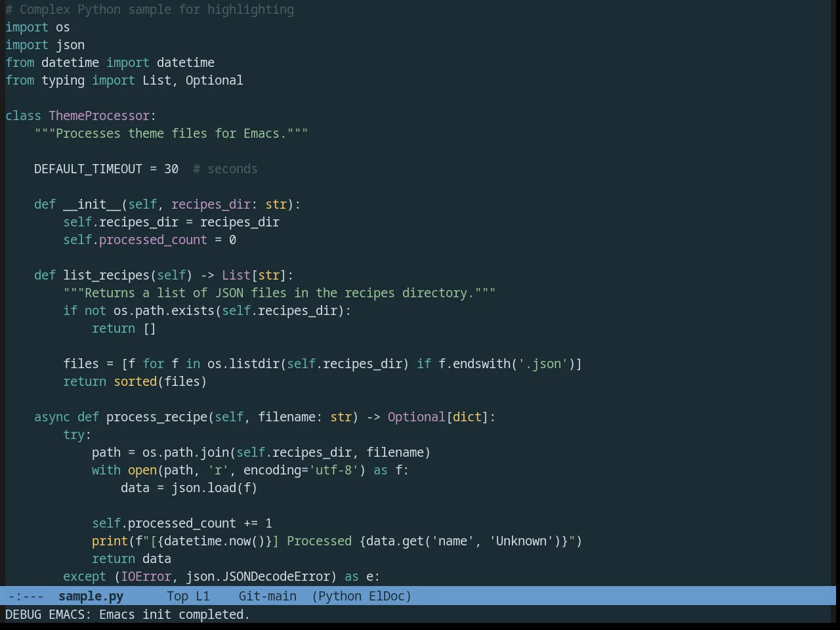840x630 pixels.
Task: Click 'os.path.join' call
Action: [x=186, y=452]
